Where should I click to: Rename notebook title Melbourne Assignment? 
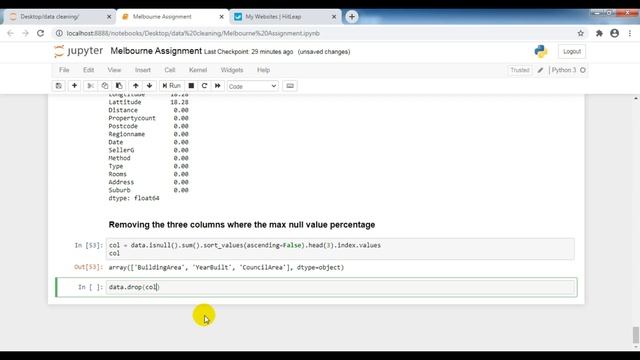point(156,51)
